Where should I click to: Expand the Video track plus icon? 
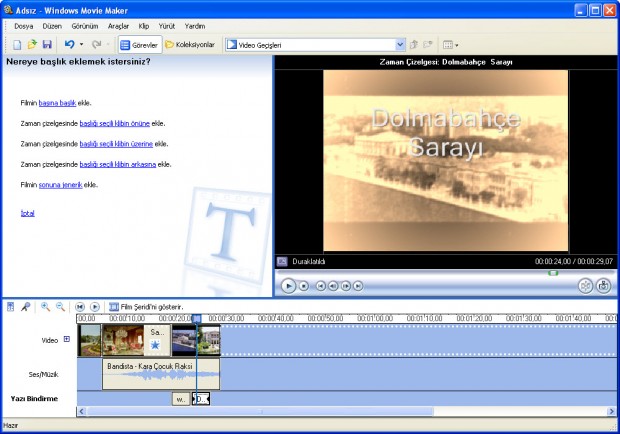click(x=67, y=339)
